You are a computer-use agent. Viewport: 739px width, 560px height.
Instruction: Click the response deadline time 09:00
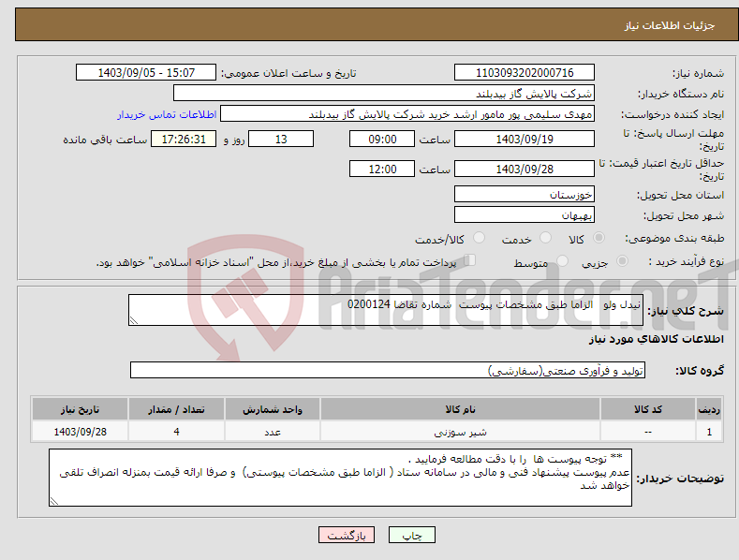(x=382, y=139)
